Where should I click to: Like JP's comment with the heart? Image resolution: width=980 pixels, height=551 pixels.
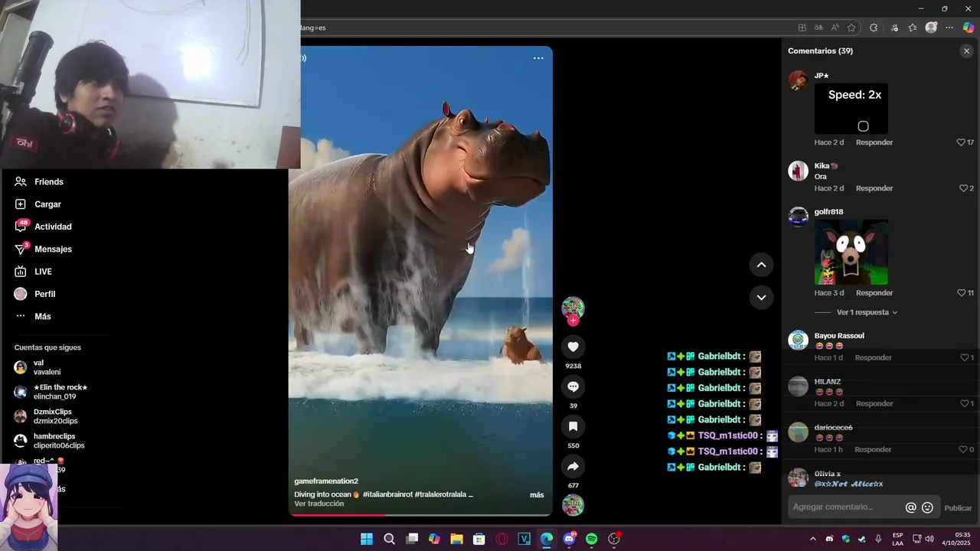(961, 142)
